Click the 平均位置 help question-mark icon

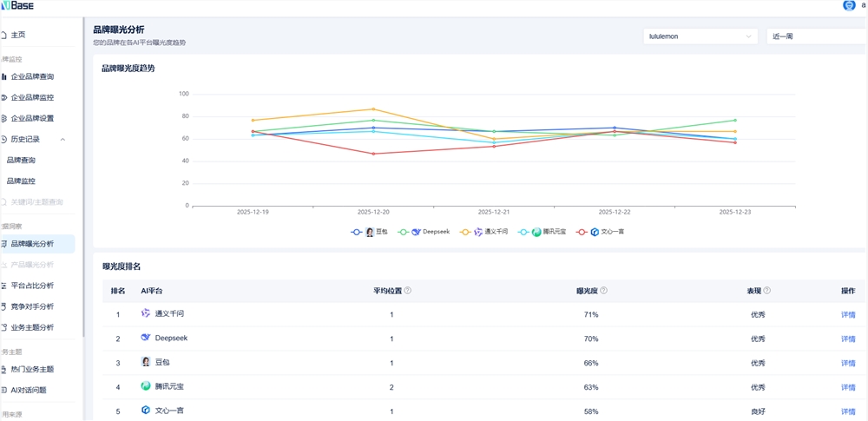pyautogui.click(x=408, y=291)
